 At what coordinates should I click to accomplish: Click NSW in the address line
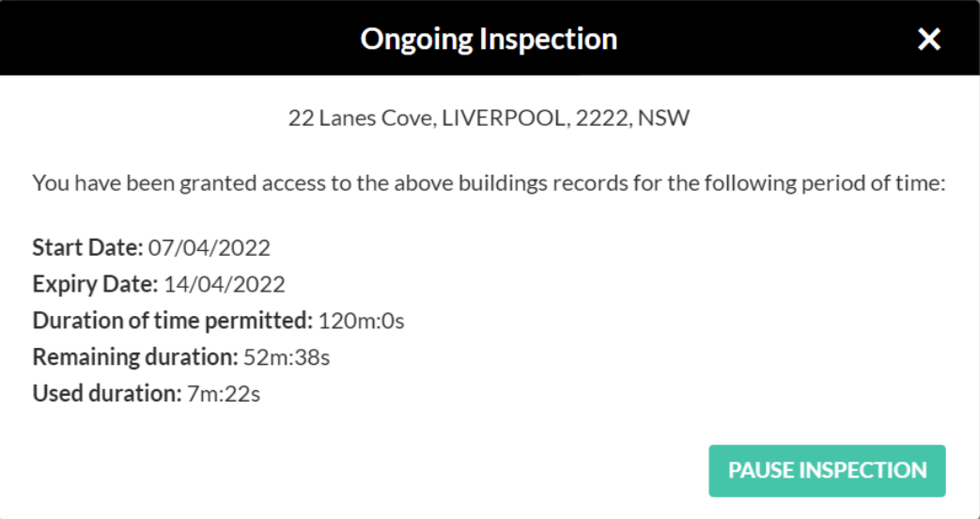(664, 118)
